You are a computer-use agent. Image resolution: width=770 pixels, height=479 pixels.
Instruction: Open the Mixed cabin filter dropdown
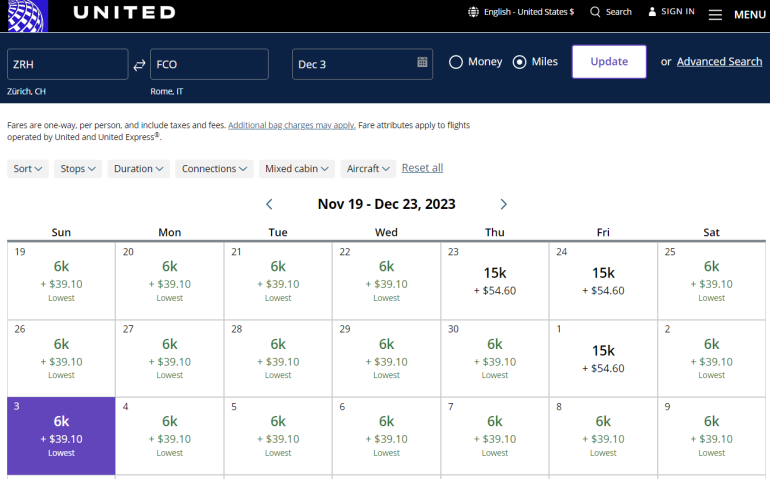click(x=297, y=169)
